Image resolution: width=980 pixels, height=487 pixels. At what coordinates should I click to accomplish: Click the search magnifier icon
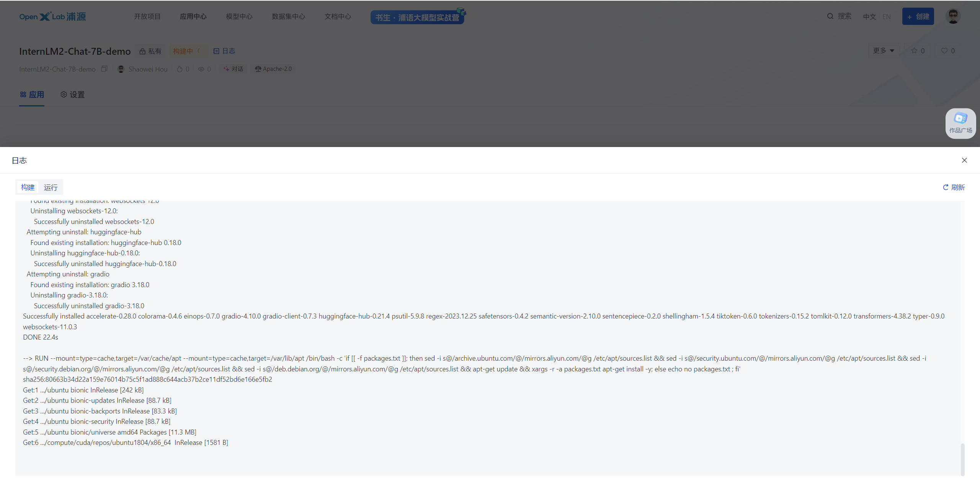click(x=830, y=16)
